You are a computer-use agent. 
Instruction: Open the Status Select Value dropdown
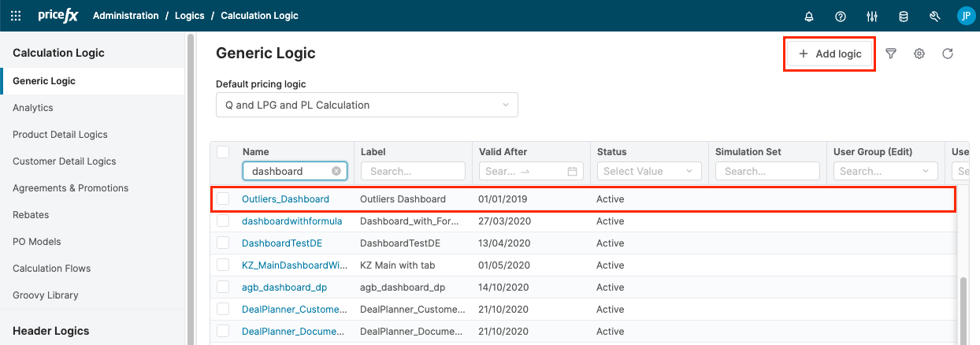[649, 171]
